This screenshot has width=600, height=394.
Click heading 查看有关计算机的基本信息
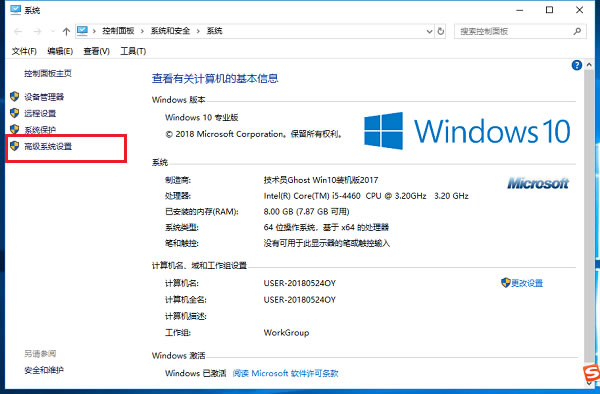[215, 78]
